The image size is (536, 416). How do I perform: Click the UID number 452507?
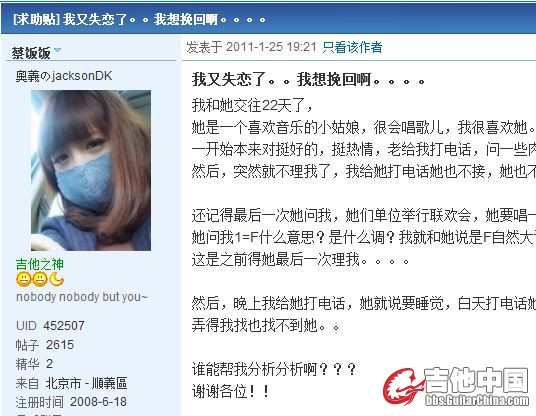coord(64,326)
